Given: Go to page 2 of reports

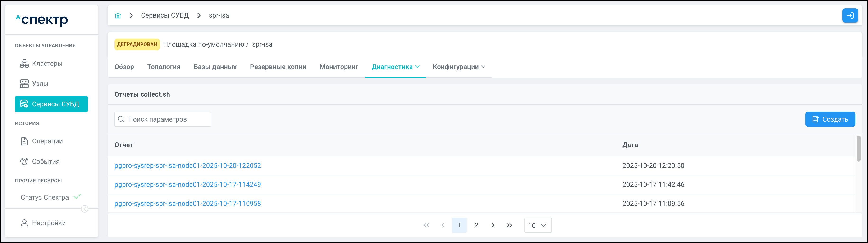Looking at the screenshot, I should click(x=476, y=225).
